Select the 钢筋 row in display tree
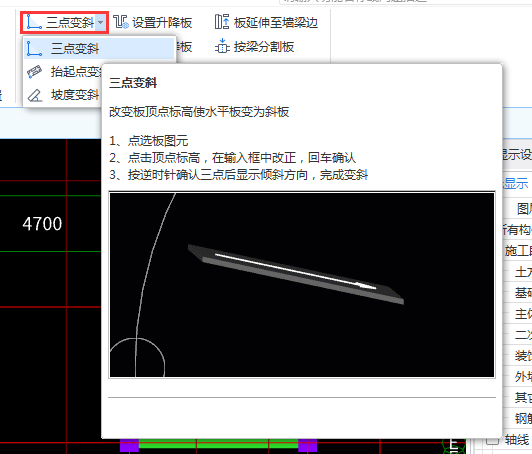This screenshot has width=532, height=454. click(523, 419)
